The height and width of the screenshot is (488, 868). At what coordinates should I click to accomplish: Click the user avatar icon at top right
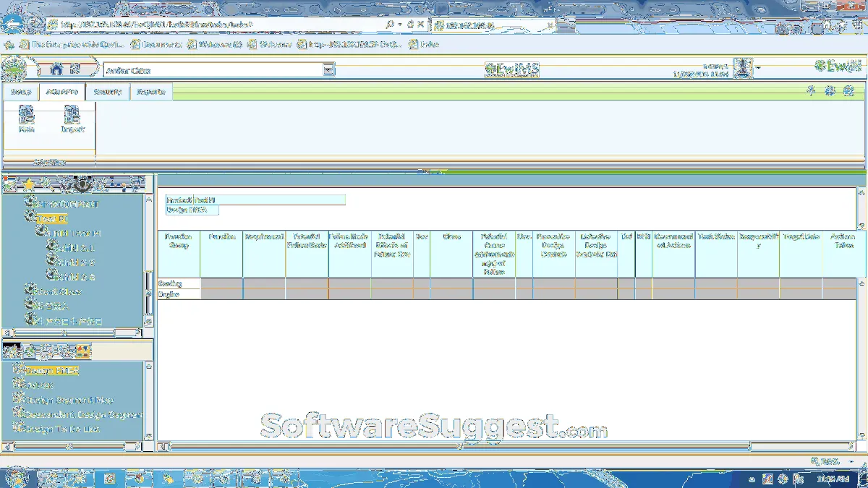pyautogui.click(x=742, y=69)
